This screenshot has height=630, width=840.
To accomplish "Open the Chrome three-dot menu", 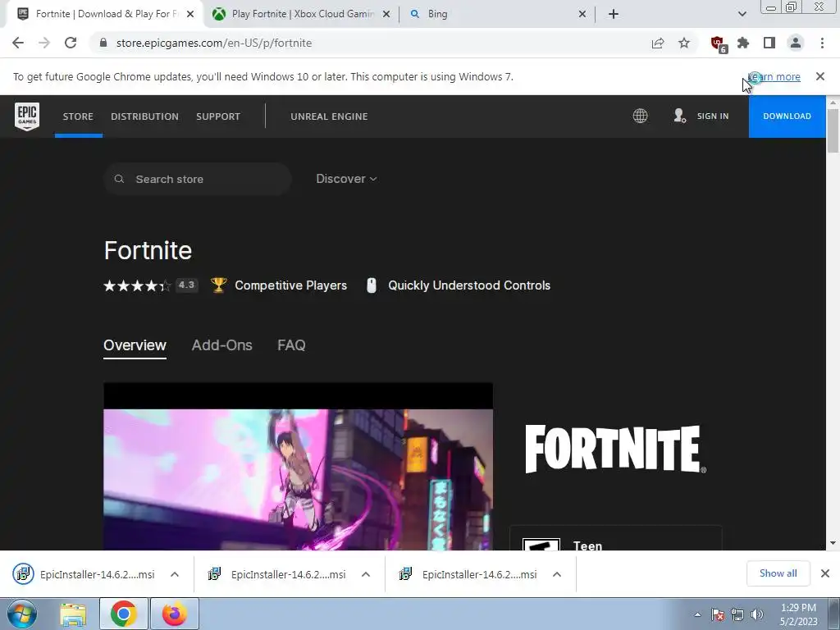I will point(822,43).
